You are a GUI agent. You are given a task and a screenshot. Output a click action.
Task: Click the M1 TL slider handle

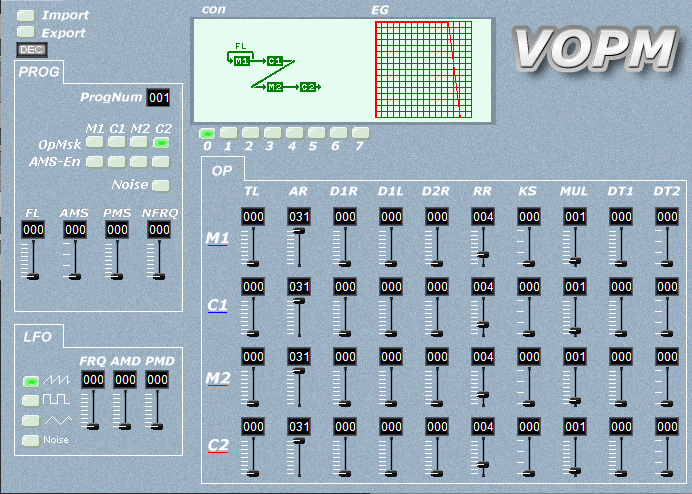click(253, 264)
